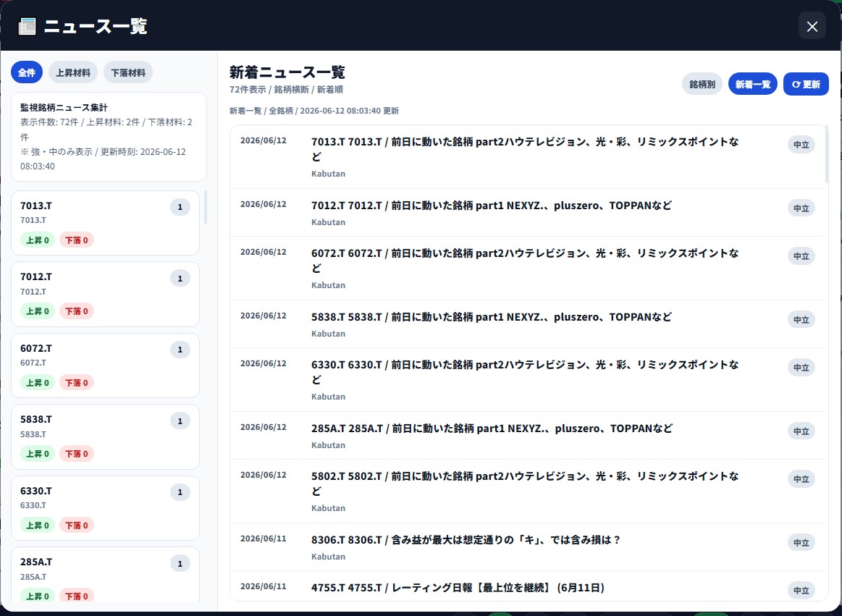Click 上昇 0 badge on 7013.T card
The width and height of the screenshot is (842, 616).
38,240
